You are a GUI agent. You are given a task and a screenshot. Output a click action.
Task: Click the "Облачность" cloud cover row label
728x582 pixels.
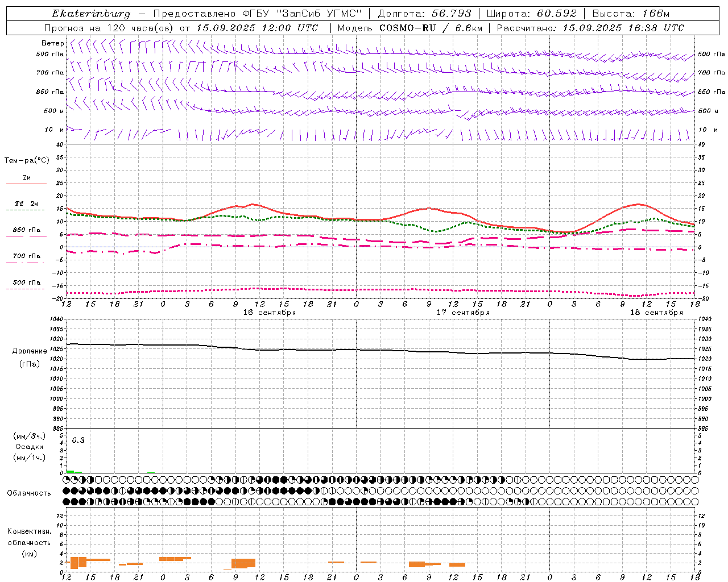click(29, 493)
